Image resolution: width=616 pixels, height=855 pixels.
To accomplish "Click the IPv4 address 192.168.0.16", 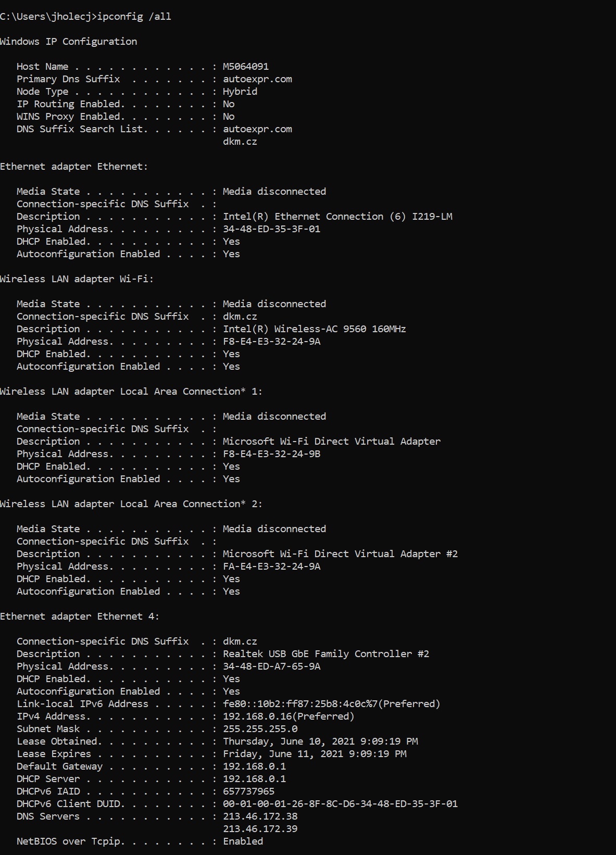I will coord(288,716).
